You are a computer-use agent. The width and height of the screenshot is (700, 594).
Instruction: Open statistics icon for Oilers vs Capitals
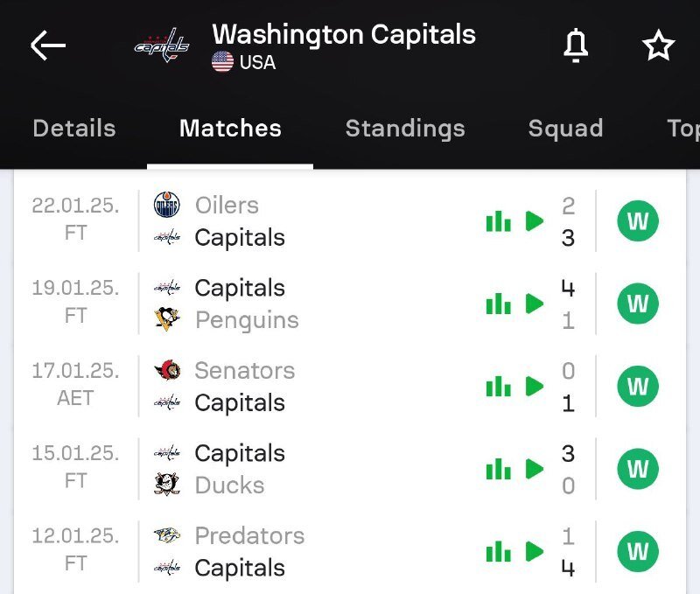coord(498,221)
